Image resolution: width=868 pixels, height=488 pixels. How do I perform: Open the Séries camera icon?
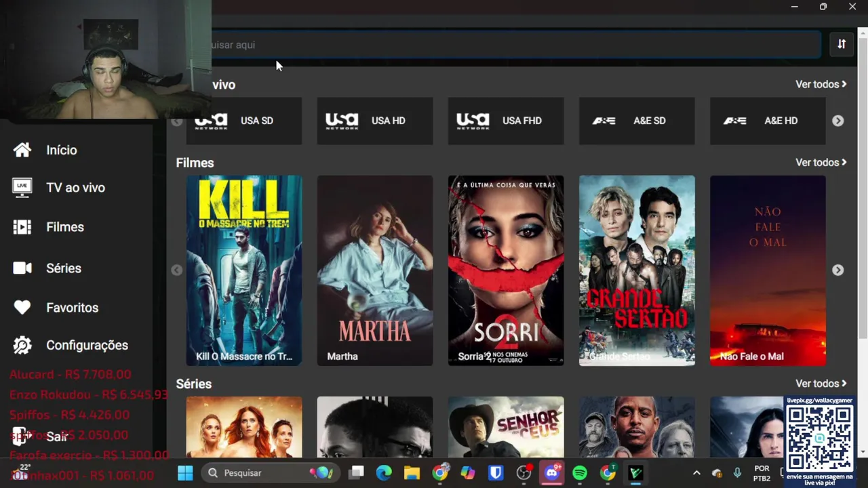pos(22,268)
